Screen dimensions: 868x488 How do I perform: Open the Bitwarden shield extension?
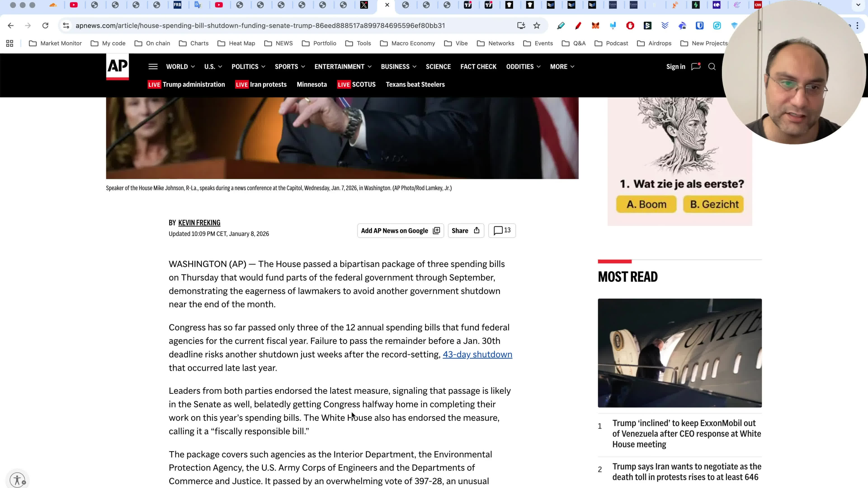[700, 26]
